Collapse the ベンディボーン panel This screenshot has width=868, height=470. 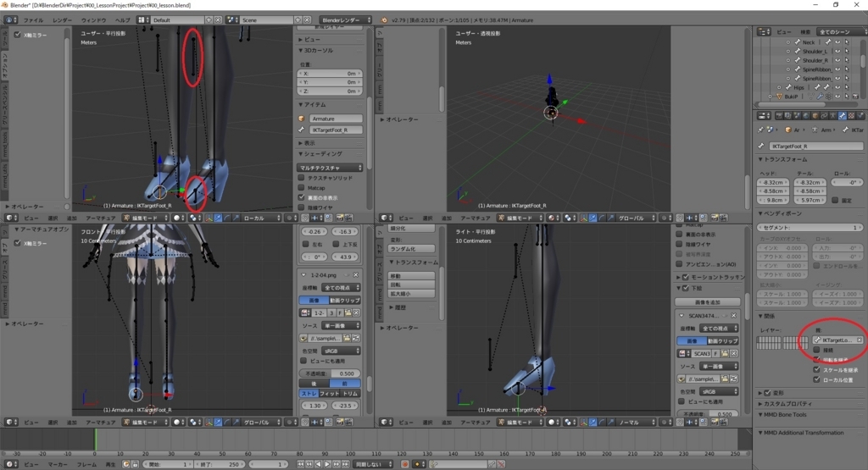tap(780, 213)
